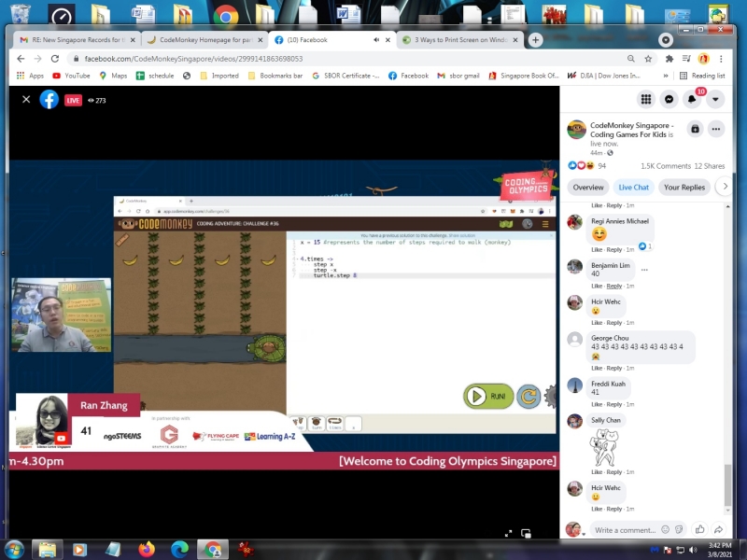Close video with the X icon

(26, 99)
